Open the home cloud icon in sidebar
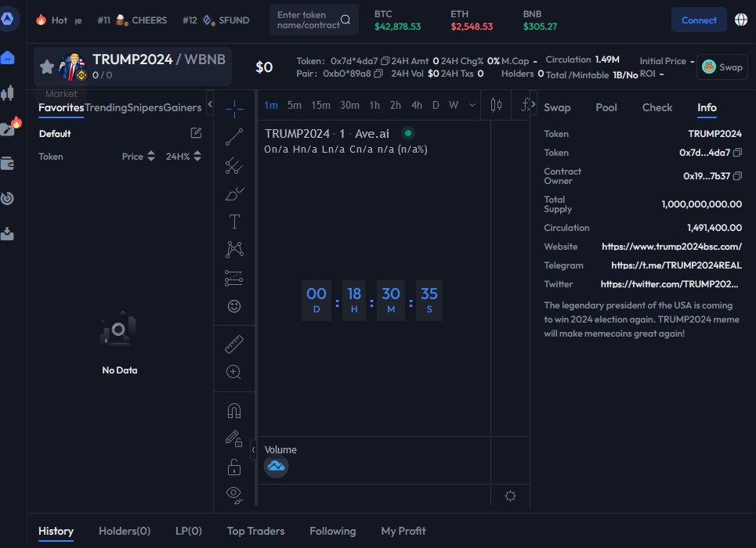 pyautogui.click(x=8, y=58)
